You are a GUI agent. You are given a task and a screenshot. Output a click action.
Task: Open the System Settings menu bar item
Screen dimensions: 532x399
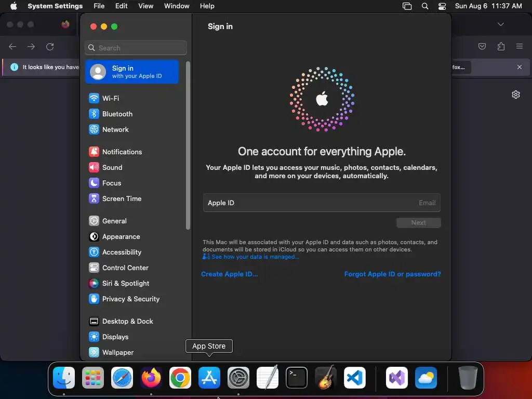(55, 6)
